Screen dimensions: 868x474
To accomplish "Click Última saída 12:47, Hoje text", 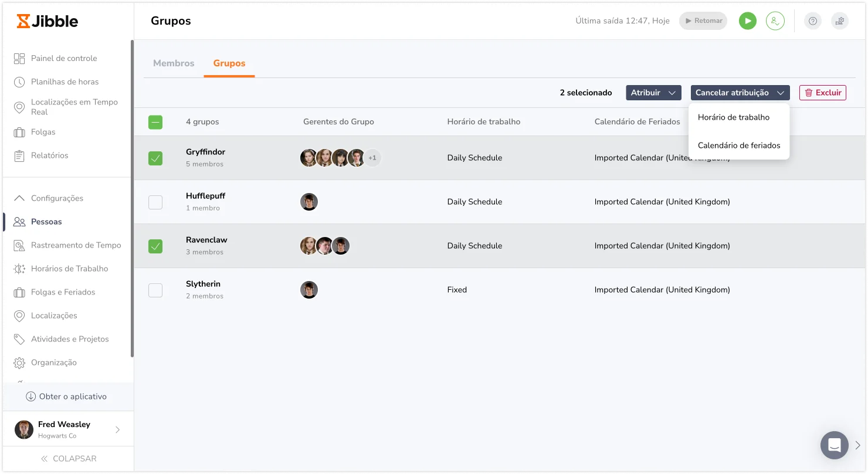I will 622,21.
